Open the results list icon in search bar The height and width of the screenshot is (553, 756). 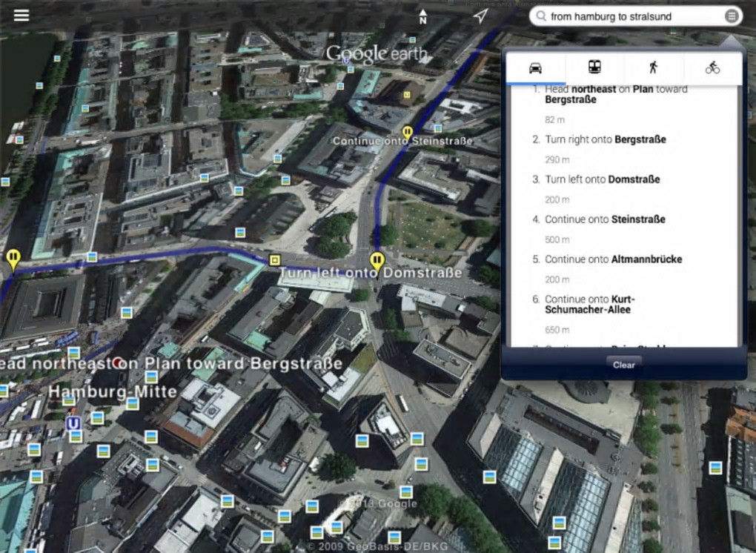732,16
